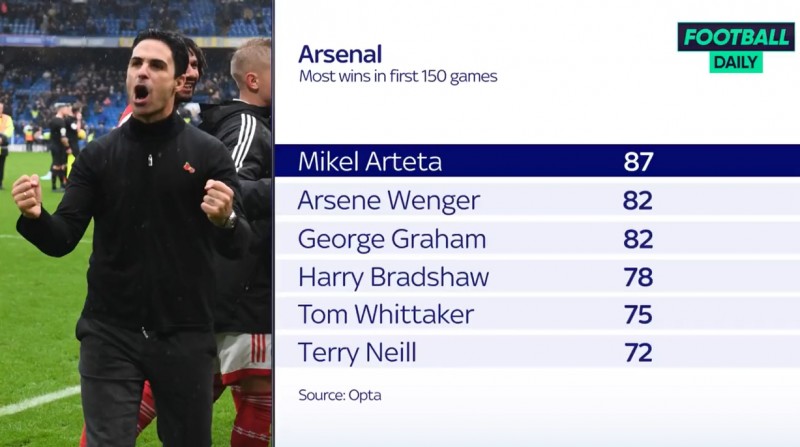Click the 'Source: Opta' credit text
This screenshot has width=800, height=447.
[339, 395]
